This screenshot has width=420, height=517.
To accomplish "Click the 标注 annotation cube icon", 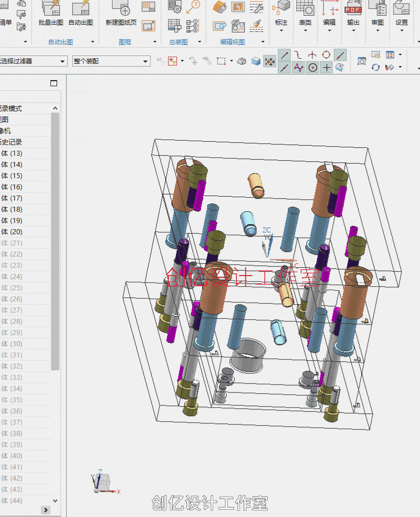I will pos(281,8).
